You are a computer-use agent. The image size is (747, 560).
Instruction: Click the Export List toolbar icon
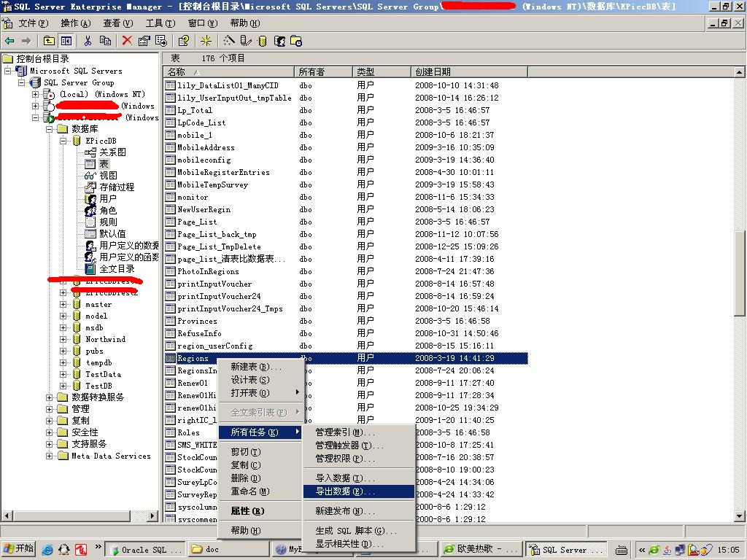(161, 41)
